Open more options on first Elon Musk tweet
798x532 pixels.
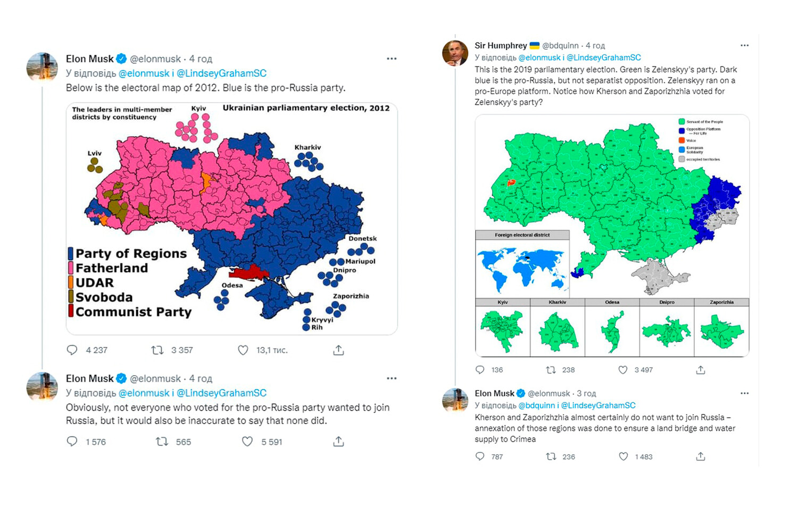[x=392, y=59]
